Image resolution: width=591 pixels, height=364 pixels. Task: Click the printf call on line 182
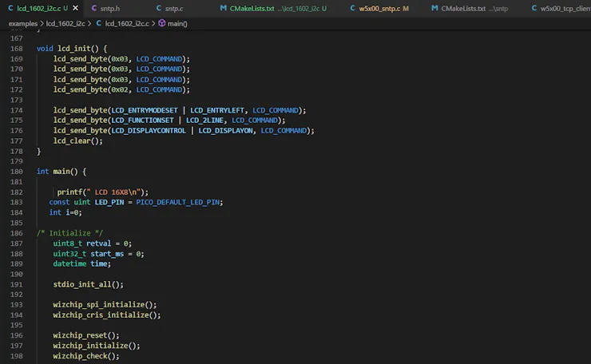(x=102, y=192)
